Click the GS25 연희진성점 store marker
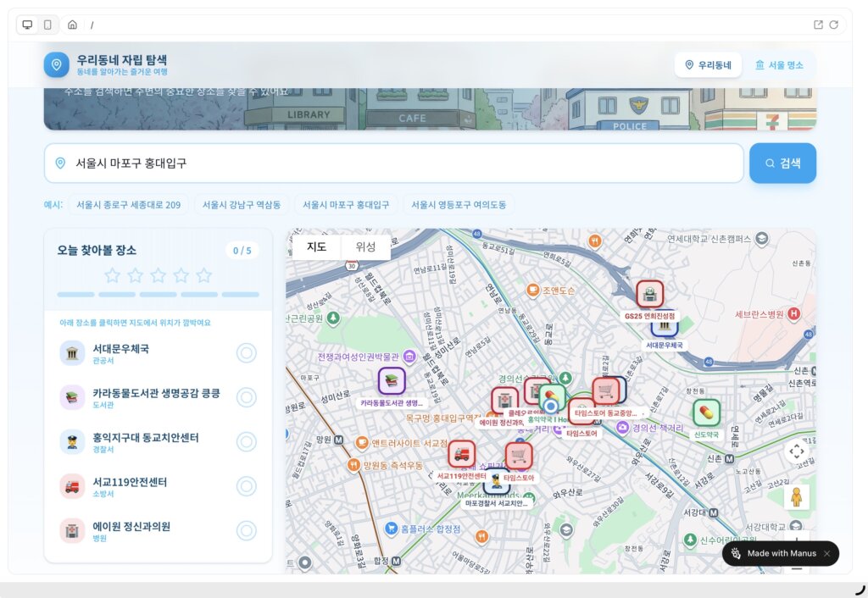 coord(649,294)
